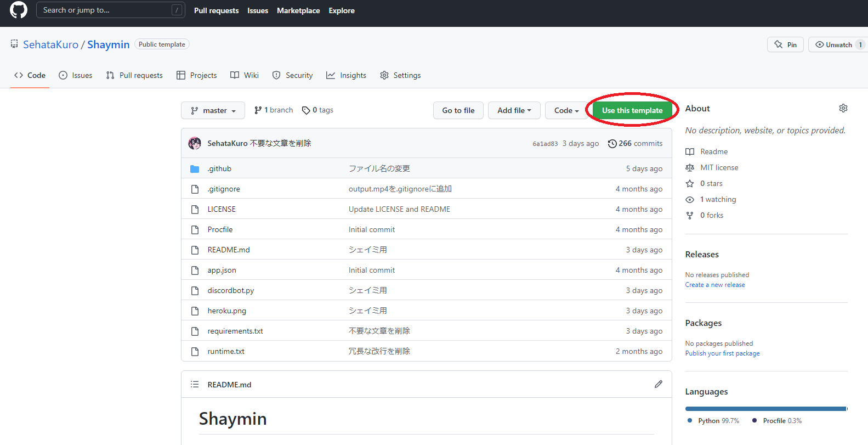The width and height of the screenshot is (868, 445).
Task: Select the Code tab
Action: click(30, 75)
